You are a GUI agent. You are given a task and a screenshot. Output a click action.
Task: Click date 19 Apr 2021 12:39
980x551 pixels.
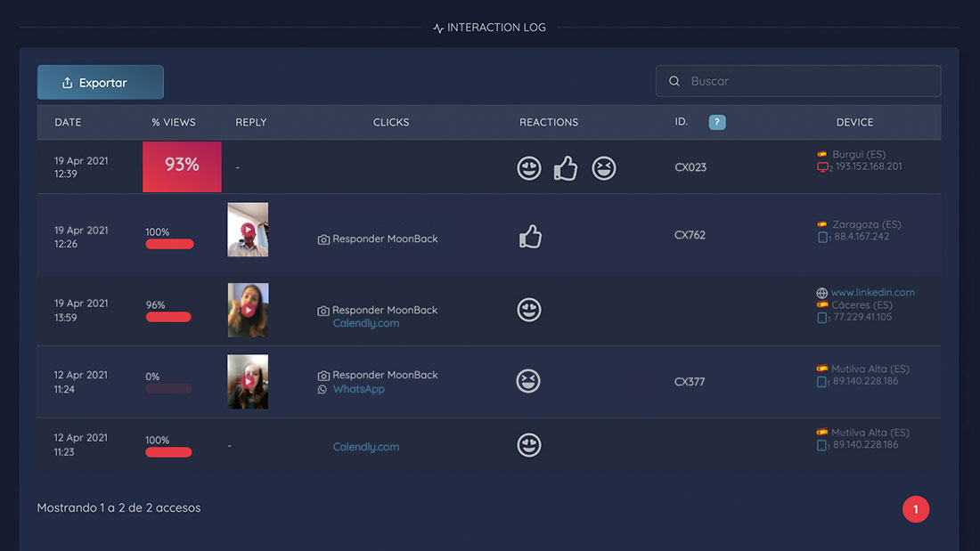click(x=81, y=167)
